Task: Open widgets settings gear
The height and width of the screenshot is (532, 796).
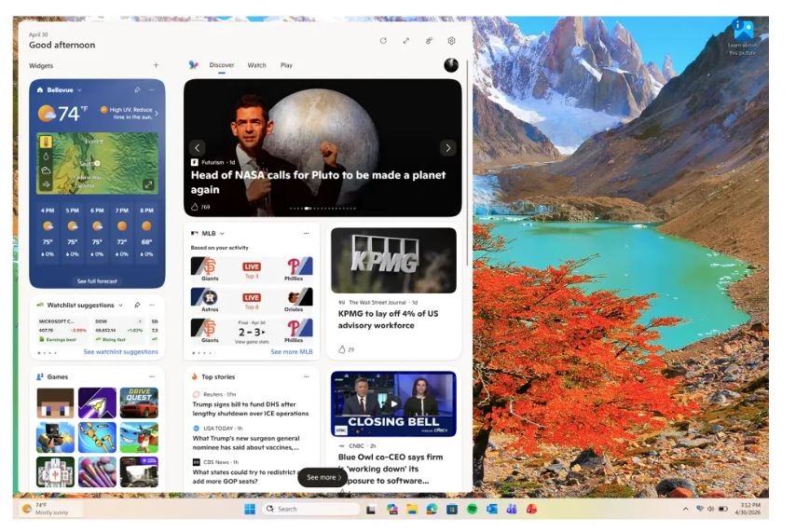Action: 451,41
